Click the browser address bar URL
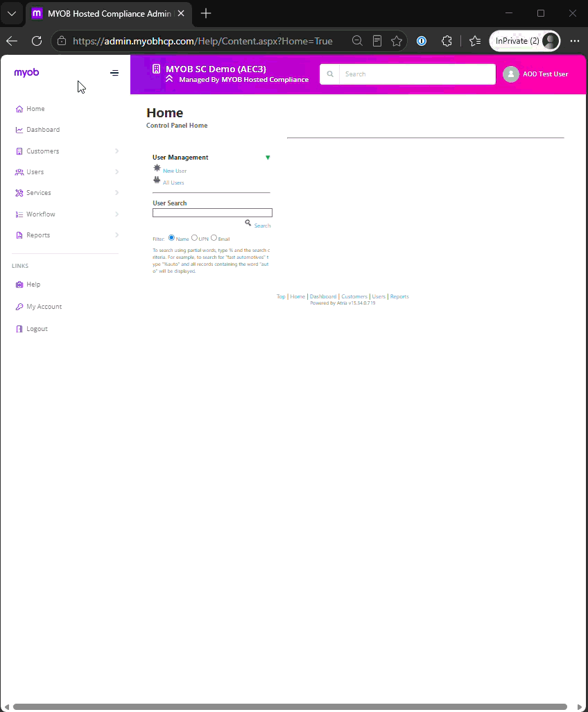The width and height of the screenshot is (588, 712). click(x=202, y=41)
